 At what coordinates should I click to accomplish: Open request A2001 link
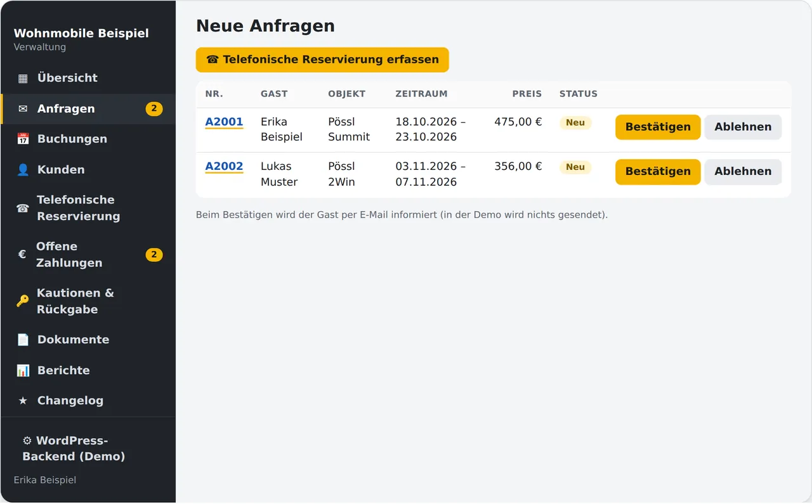[x=224, y=122]
